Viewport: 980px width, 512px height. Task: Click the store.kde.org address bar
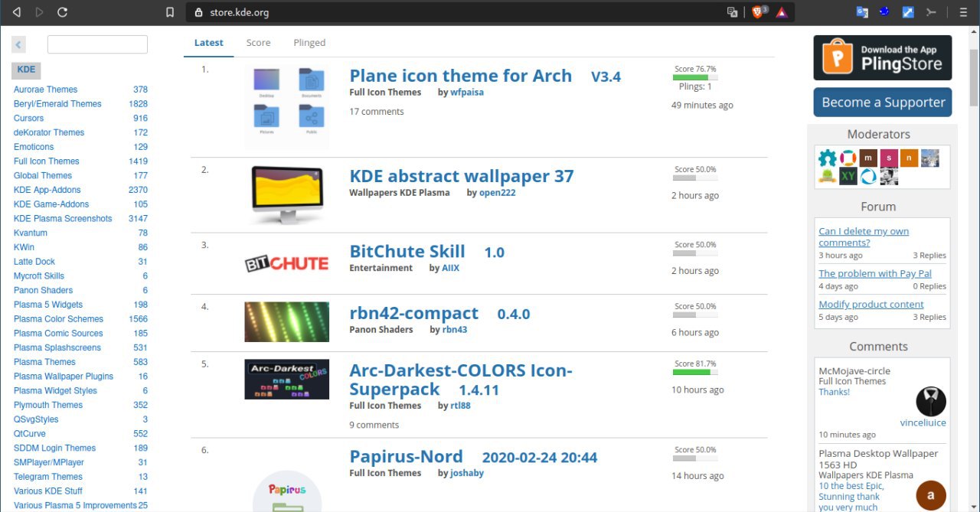pyautogui.click(x=490, y=12)
